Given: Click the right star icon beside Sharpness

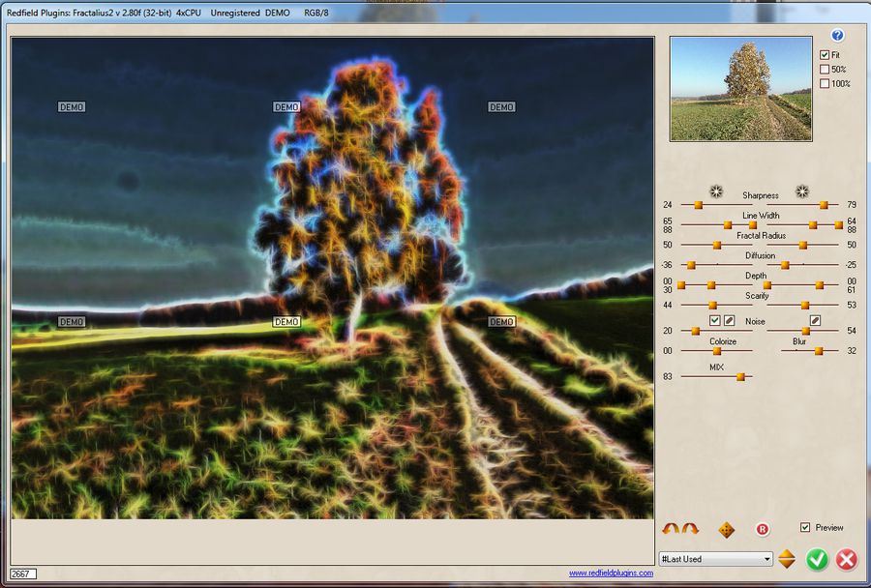Looking at the screenshot, I should click(x=801, y=191).
